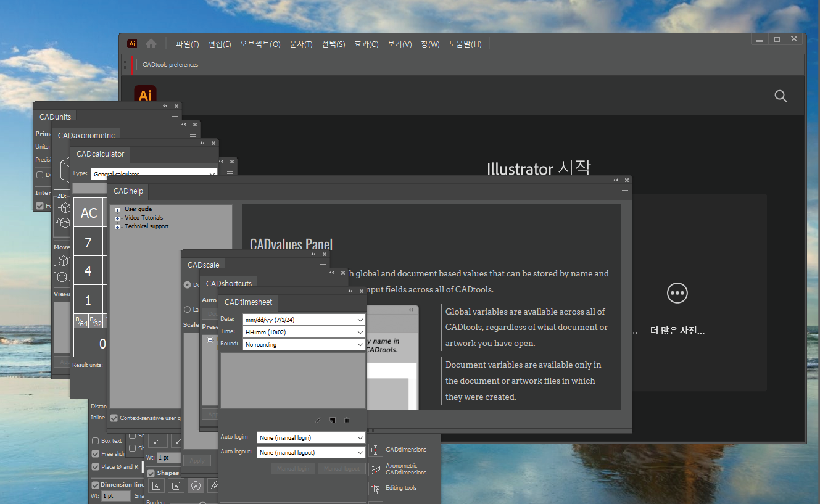Click the Illustrator home icon
This screenshot has height=504, width=820.
click(151, 44)
